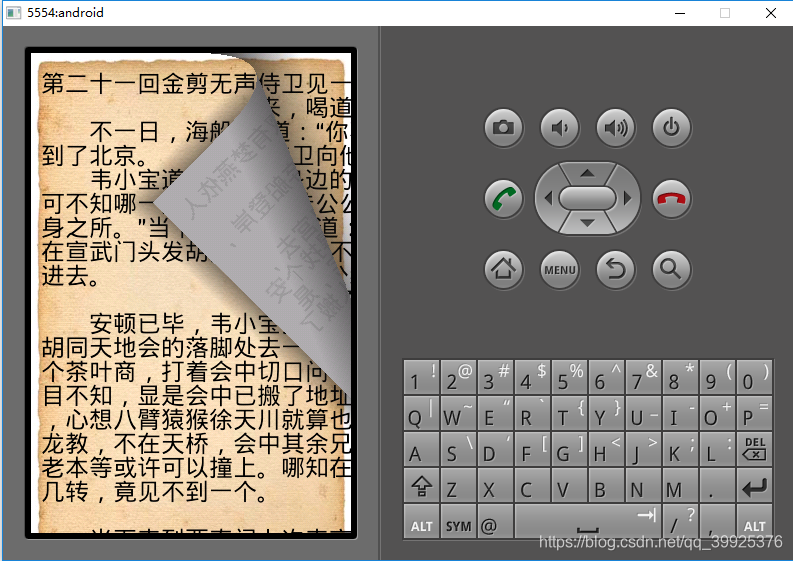Viewport: 793px width, 561px height.
Task: Raise volume with the volume up button
Action: [x=615, y=127]
